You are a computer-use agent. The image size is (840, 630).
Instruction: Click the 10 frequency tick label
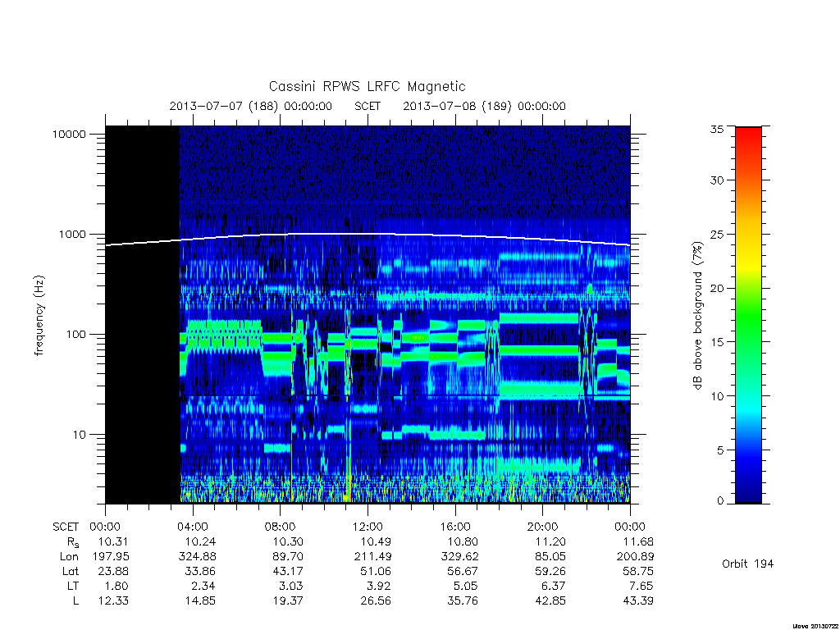80,435
